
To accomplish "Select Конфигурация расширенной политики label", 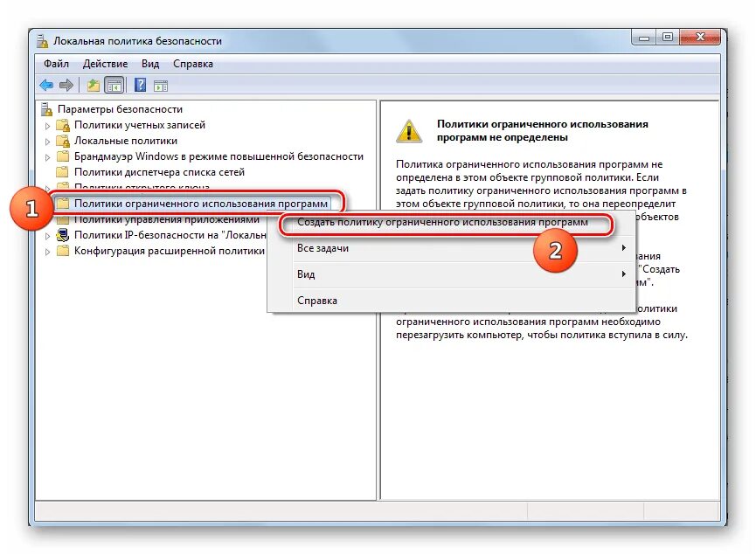I will 170,251.
